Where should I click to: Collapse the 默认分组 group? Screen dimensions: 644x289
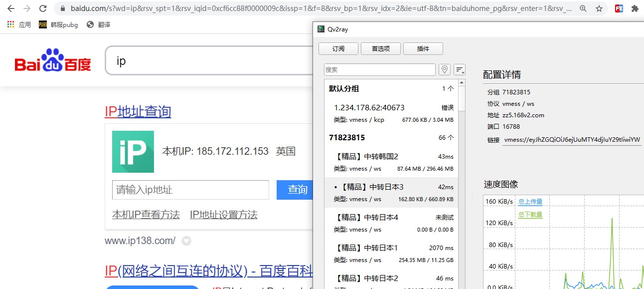[391, 89]
